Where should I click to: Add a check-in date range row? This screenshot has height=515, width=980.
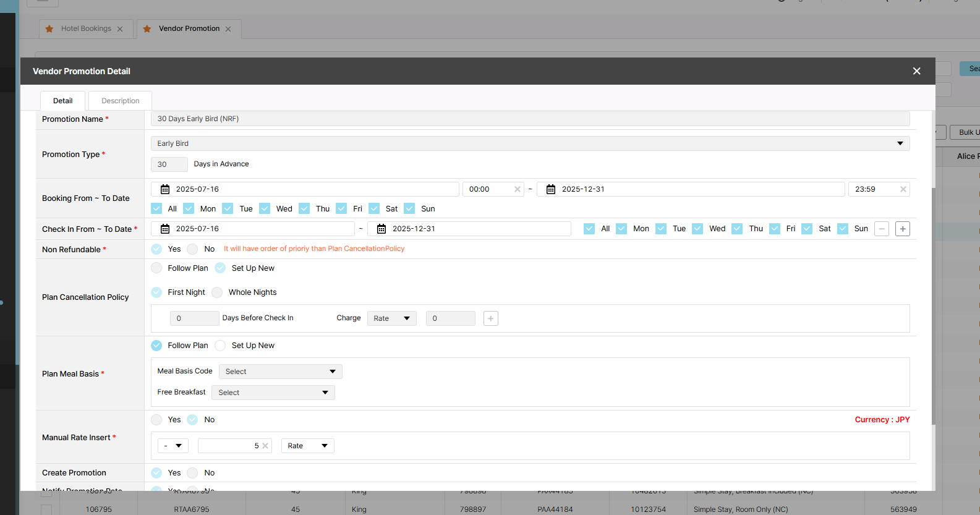pyautogui.click(x=903, y=229)
